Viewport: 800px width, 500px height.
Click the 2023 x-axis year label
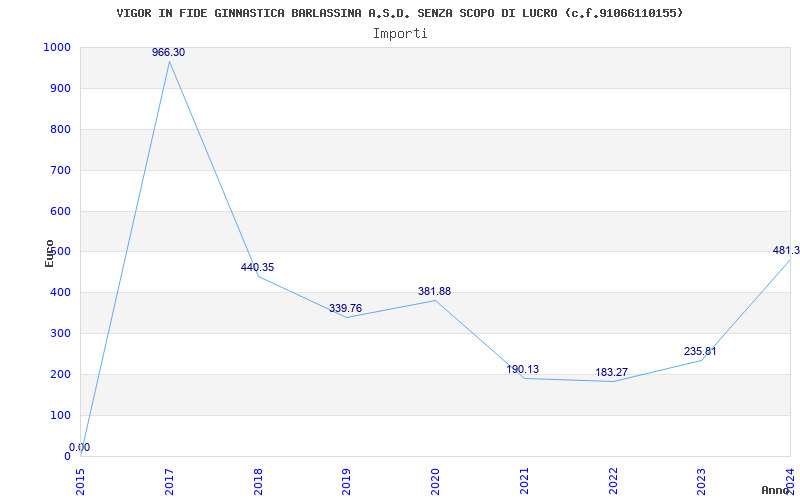(702, 482)
